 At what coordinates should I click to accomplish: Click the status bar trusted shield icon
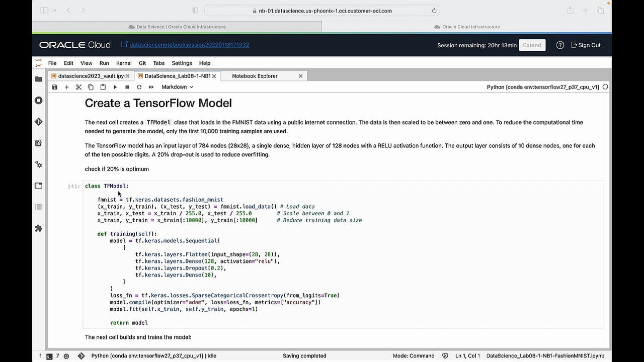pos(445,356)
